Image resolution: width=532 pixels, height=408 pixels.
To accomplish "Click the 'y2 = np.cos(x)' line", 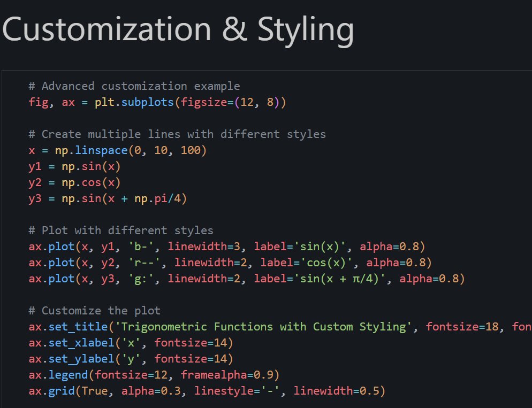I will (74, 182).
